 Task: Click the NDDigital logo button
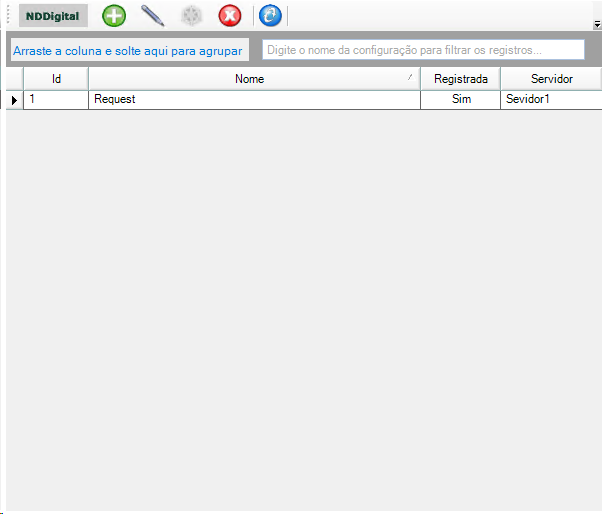pos(53,16)
